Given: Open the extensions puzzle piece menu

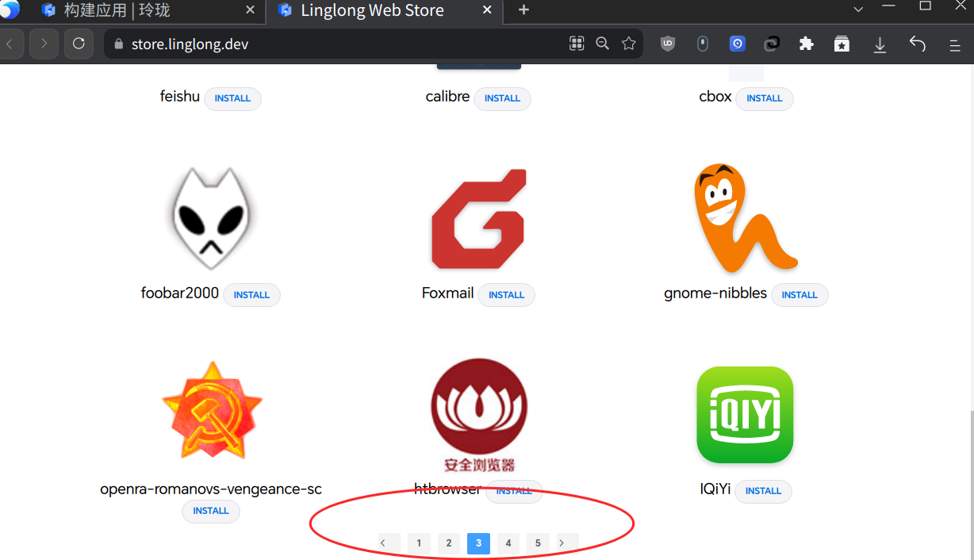Looking at the screenshot, I should pyautogui.click(x=807, y=44).
